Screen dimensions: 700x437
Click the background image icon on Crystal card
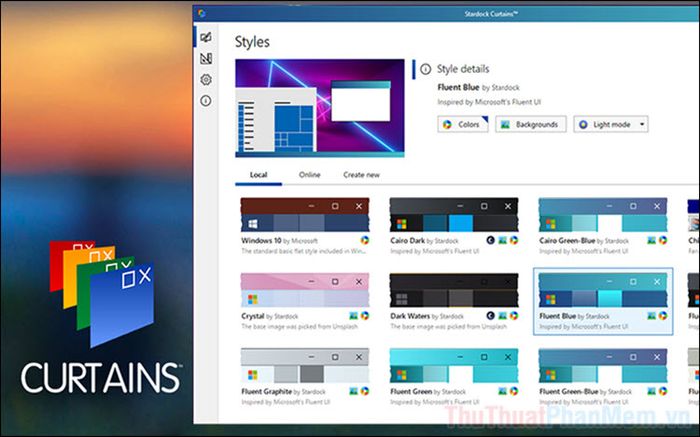pyautogui.click(x=353, y=316)
